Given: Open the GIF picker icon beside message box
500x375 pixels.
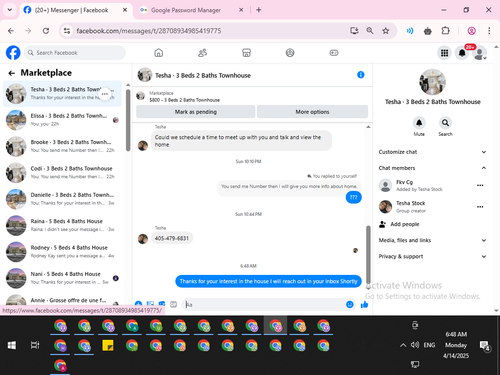Looking at the screenshot, I should (173, 304).
